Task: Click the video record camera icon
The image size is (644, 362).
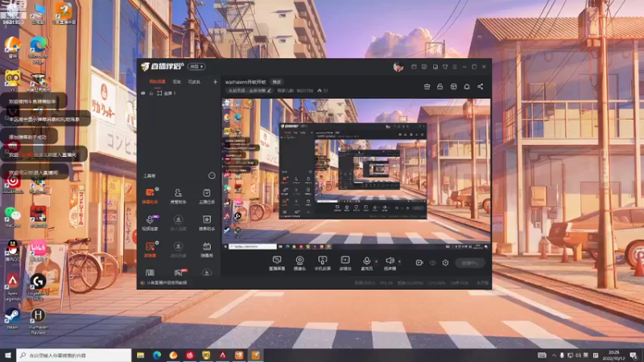Action: [x=419, y=263]
